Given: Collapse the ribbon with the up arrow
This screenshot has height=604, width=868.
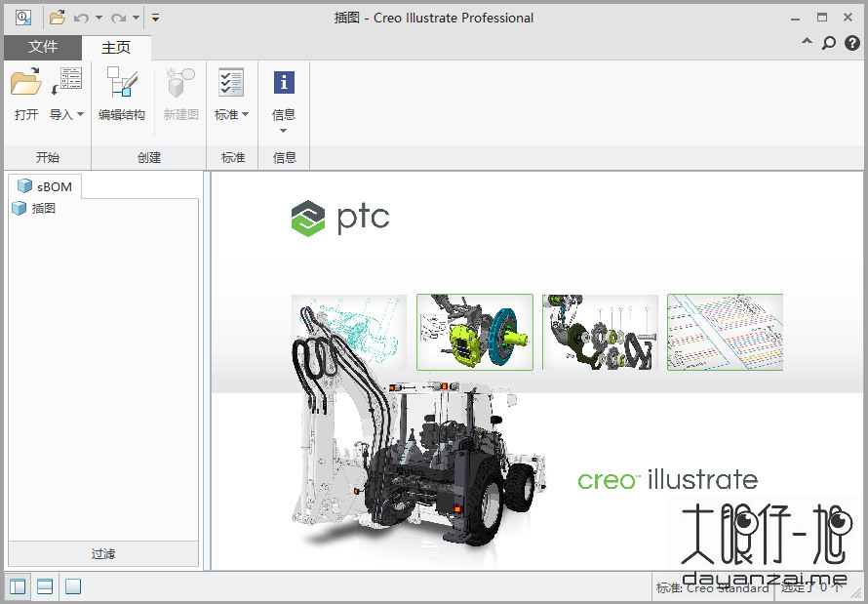Looking at the screenshot, I should (808, 42).
